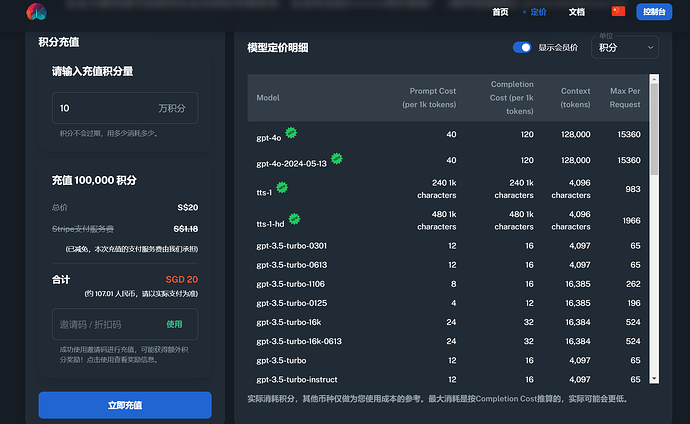Click the gpt-3.5-turbo-0613 row name
690x424 pixels.
291,265
